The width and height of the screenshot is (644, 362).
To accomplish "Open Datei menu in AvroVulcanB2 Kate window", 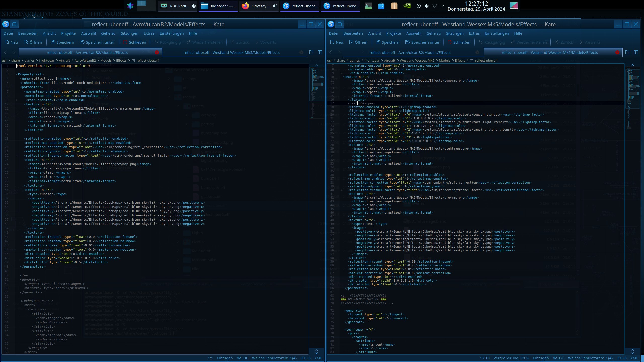I will click(x=8, y=33).
